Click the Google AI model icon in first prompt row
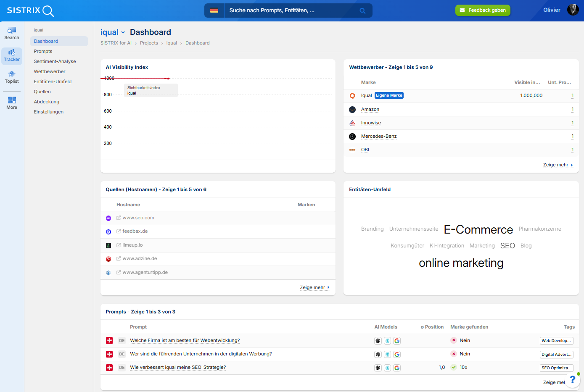584x392 pixels. click(397, 341)
